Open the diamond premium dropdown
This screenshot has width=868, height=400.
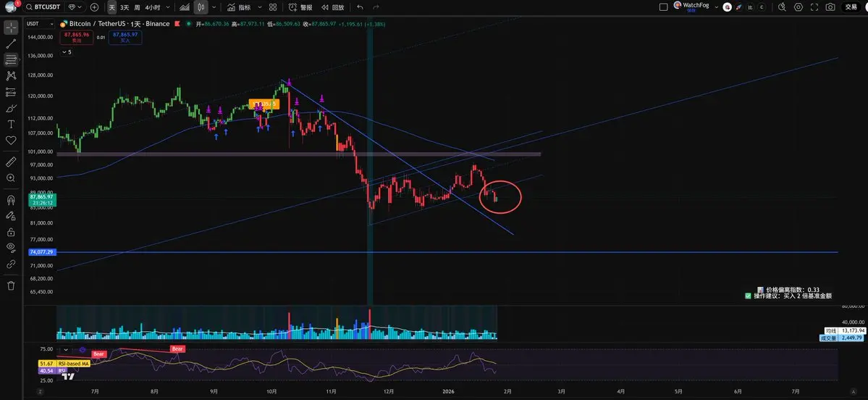[x=75, y=7]
